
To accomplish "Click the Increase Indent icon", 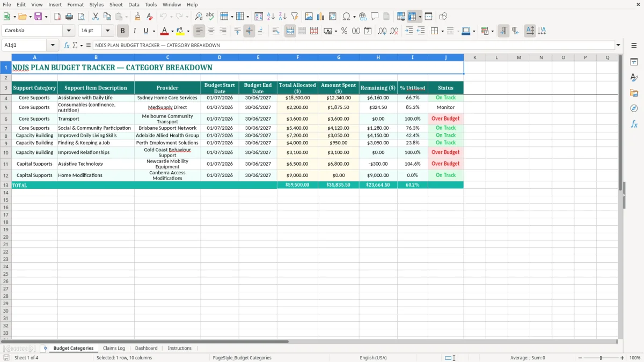I will [409, 31].
